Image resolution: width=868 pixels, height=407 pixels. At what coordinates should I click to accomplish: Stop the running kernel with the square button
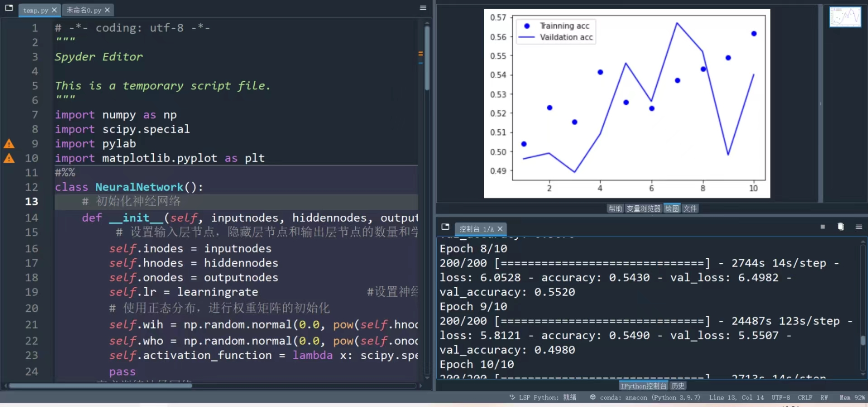click(x=823, y=227)
